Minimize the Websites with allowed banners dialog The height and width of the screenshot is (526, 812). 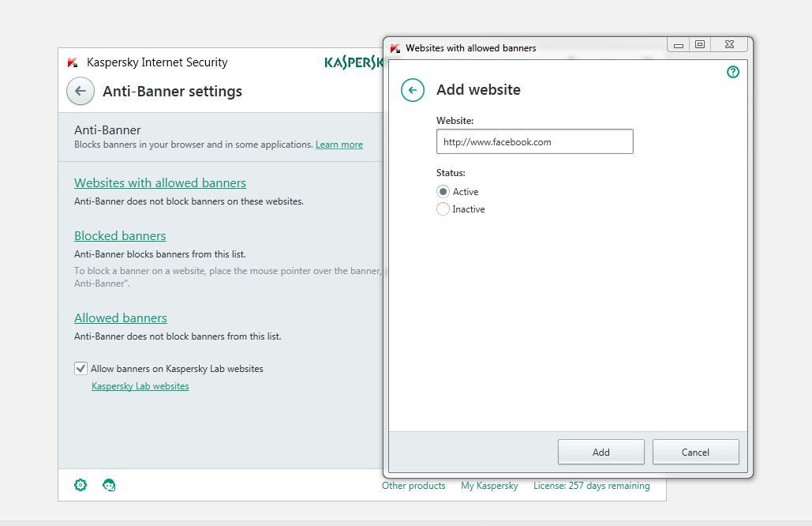click(679, 45)
